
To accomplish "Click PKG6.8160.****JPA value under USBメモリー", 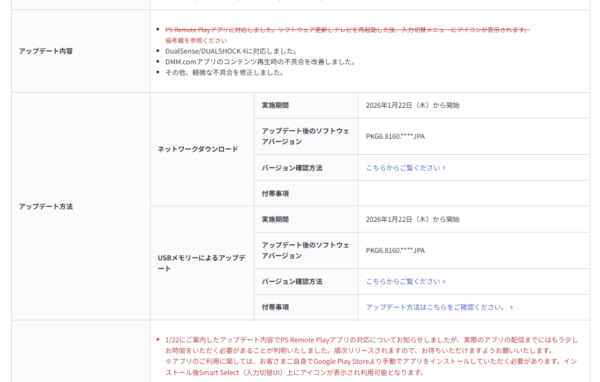I will 395,250.
